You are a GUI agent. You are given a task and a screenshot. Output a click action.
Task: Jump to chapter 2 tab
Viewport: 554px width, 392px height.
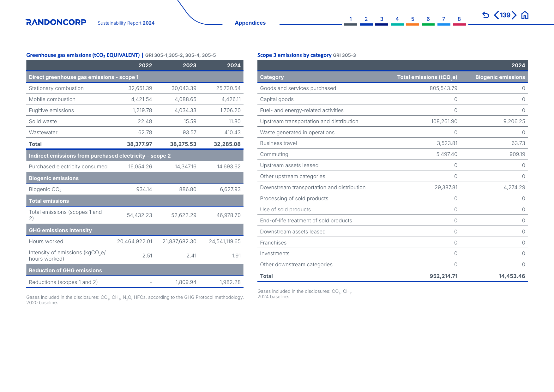[366, 21]
